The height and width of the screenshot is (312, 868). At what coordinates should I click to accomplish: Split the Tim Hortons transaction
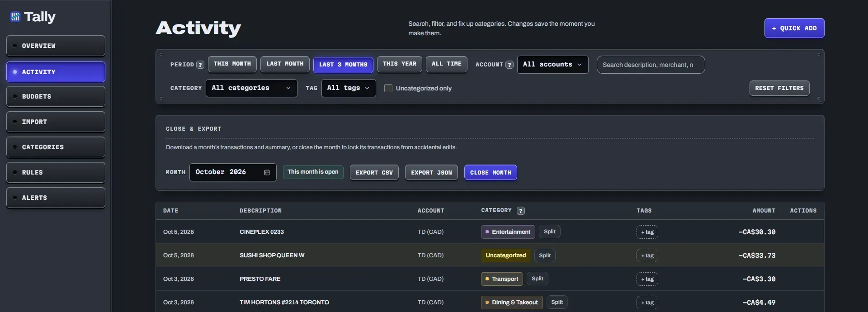(557, 302)
